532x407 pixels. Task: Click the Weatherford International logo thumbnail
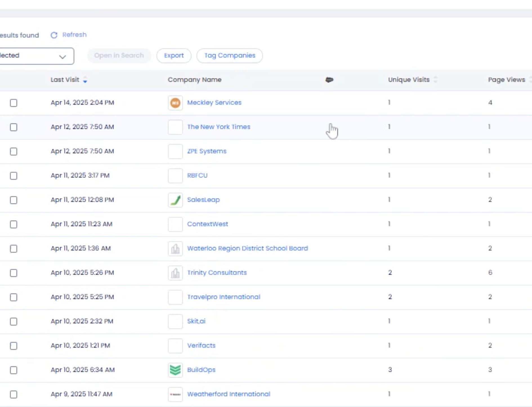pos(175,394)
